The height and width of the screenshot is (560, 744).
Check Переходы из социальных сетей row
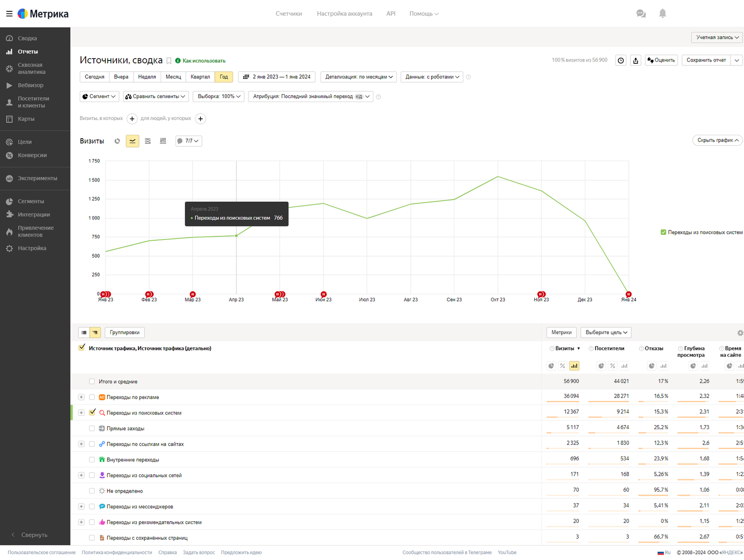pos(92,475)
